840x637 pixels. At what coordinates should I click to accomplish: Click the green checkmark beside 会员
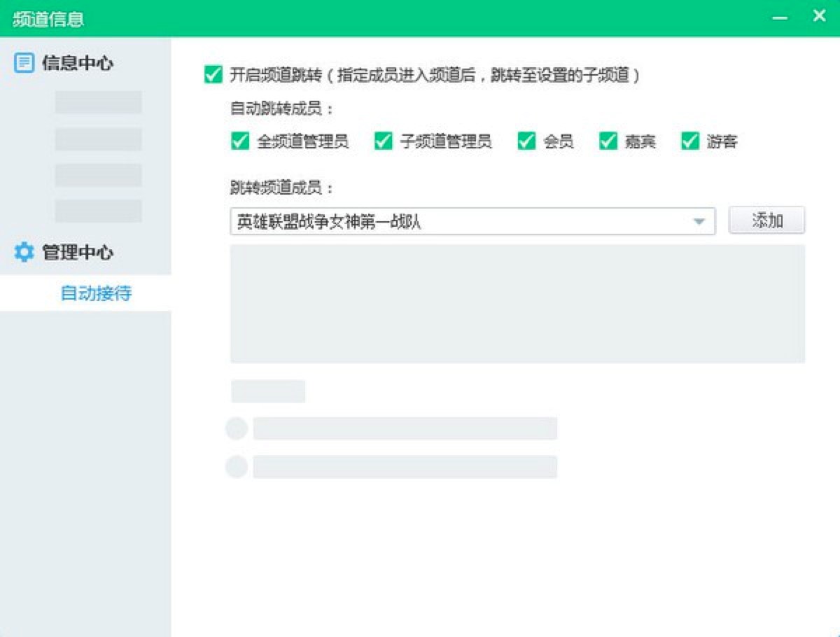527,141
